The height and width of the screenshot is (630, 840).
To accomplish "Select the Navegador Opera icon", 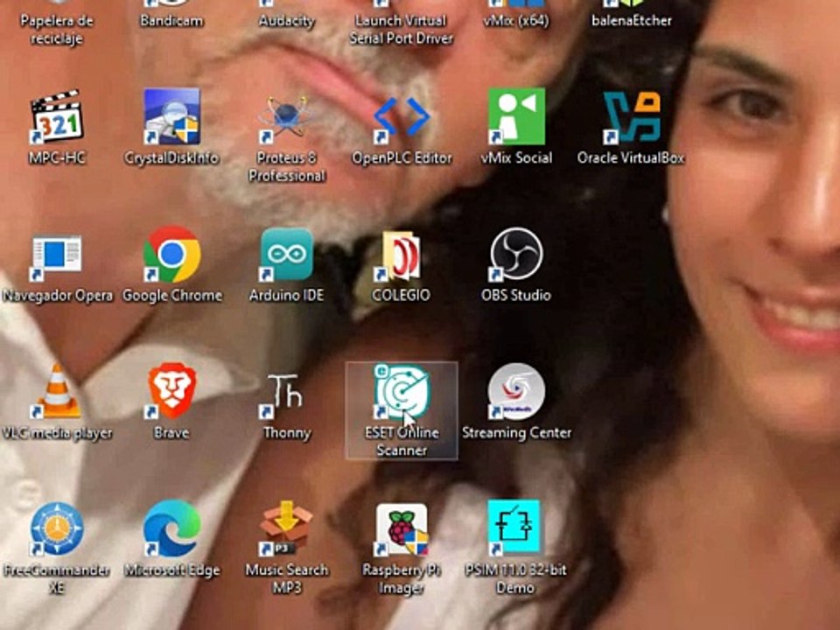I will tap(57, 256).
